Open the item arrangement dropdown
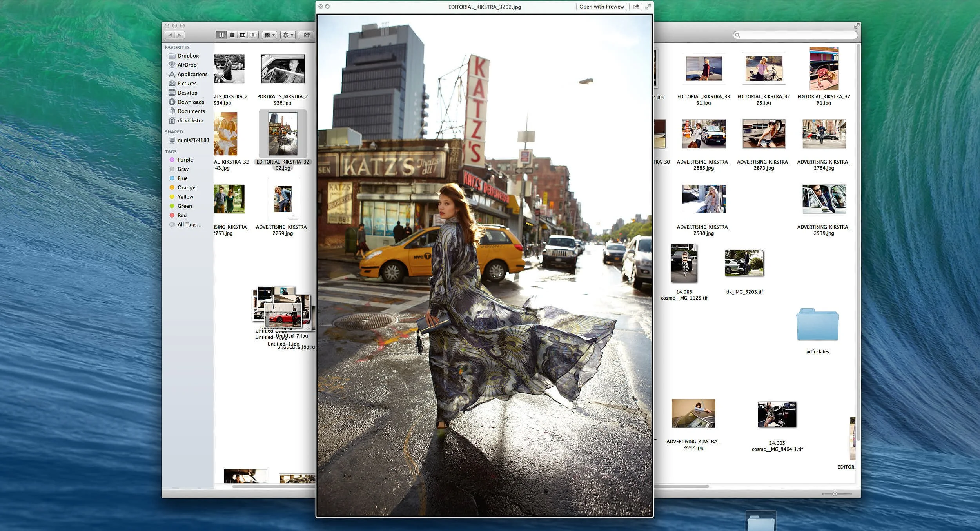 pos(269,35)
